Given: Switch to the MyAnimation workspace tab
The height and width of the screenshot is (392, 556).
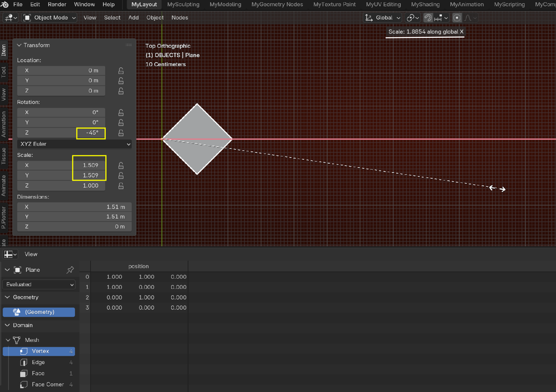Looking at the screenshot, I should tap(467, 4).
